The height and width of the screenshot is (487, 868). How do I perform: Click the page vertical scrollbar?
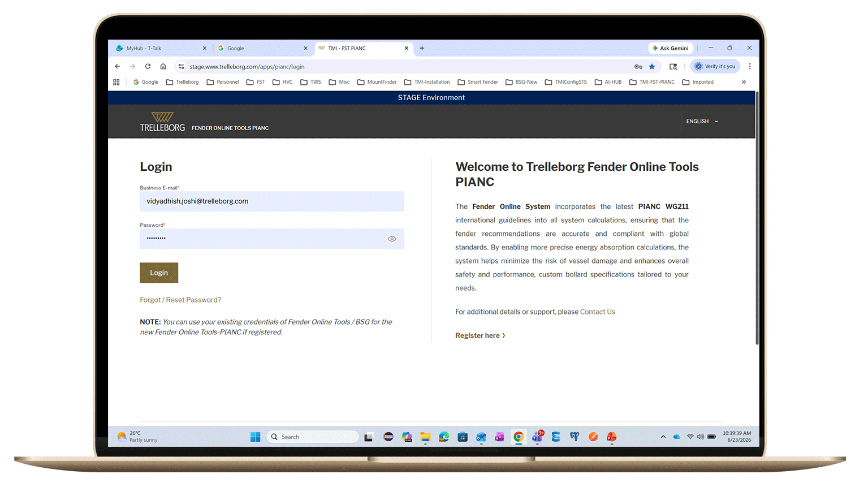757,218
